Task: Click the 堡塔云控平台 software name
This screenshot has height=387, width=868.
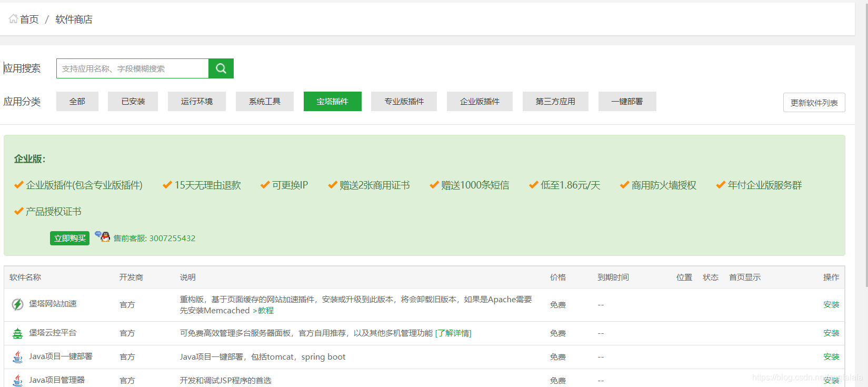Action: point(53,333)
